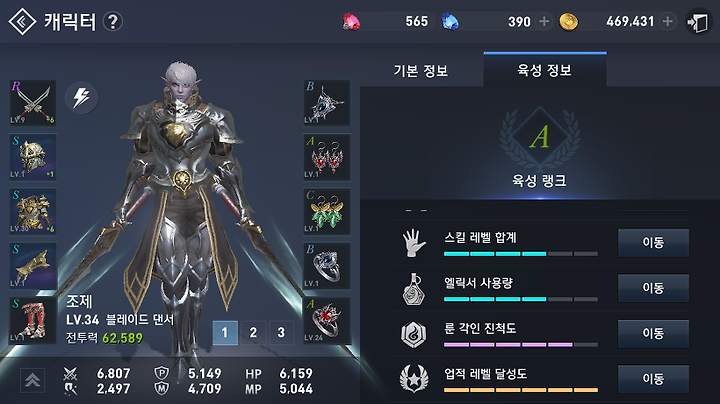Switch to equipment preset 3
This screenshot has height=404, width=720.
pos(281,332)
